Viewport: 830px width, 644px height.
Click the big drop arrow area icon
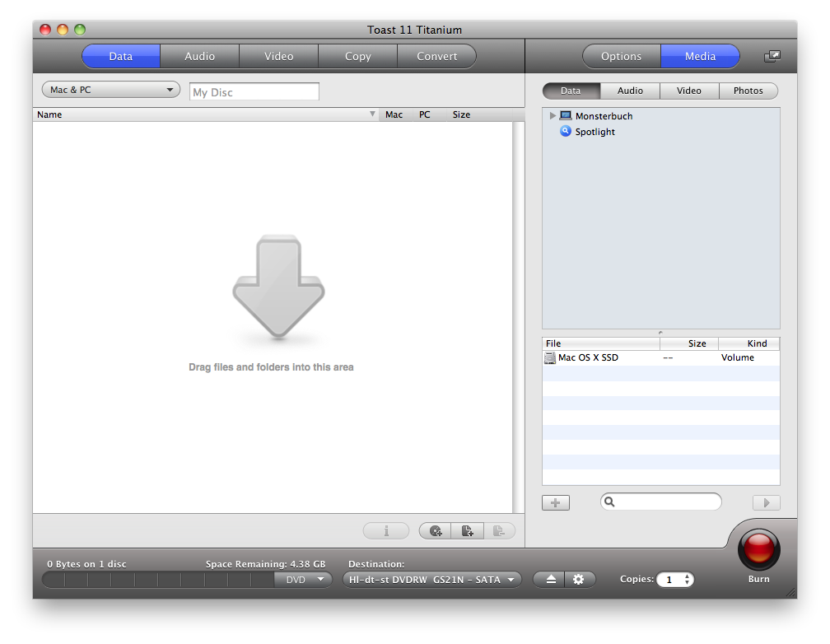click(278, 286)
